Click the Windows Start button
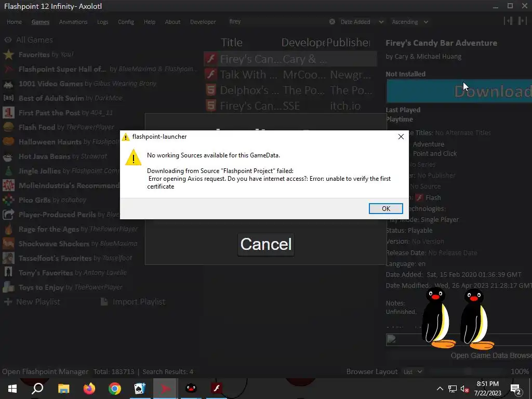This screenshot has height=399, width=532. click(12, 389)
